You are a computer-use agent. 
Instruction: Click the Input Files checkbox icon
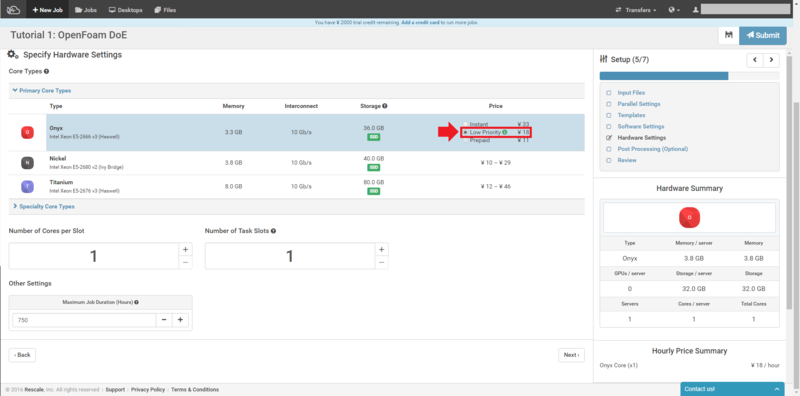click(608, 93)
